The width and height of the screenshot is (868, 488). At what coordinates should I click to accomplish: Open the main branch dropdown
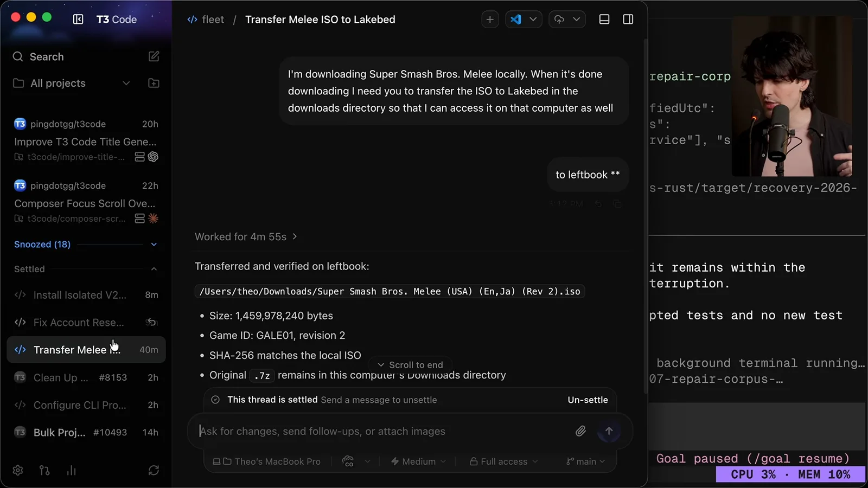click(585, 461)
